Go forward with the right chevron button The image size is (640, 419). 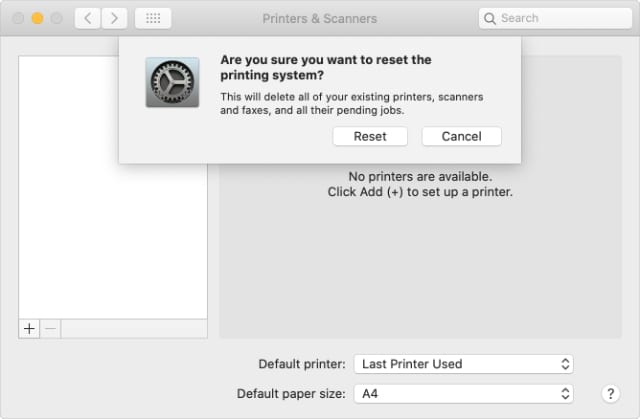114,18
